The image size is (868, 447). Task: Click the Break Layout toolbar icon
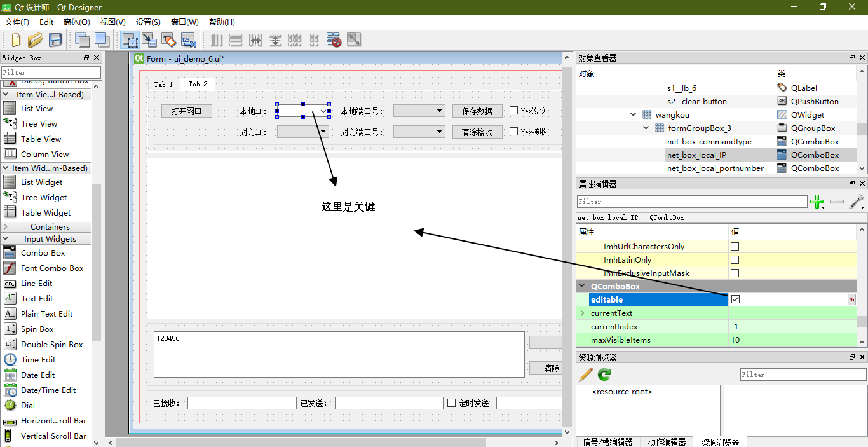coord(334,40)
